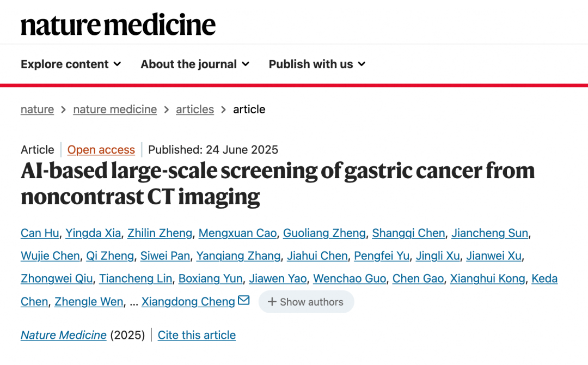588x365 pixels.
Task: Open the About the journal dropdown
Action: click(195, 64)
